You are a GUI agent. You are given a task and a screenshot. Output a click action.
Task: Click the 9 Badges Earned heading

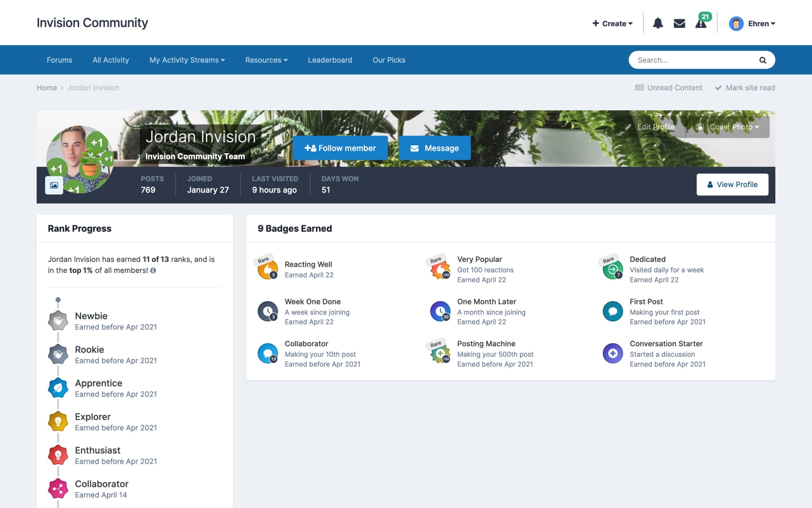click(x=295, y=228)
